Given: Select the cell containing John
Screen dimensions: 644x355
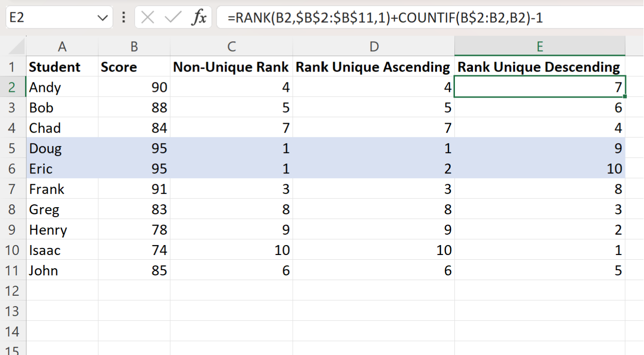Looking at the screenshot, I should 62,271.
